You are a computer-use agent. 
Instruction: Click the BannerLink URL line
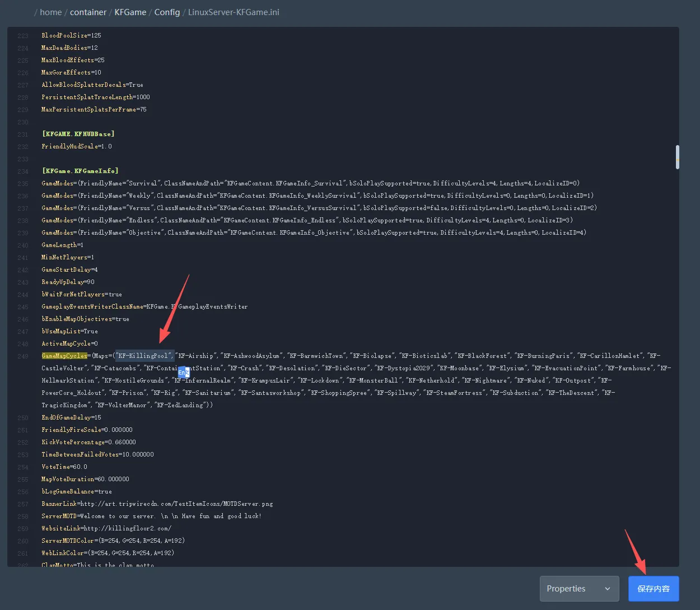(x=157, y=504)
